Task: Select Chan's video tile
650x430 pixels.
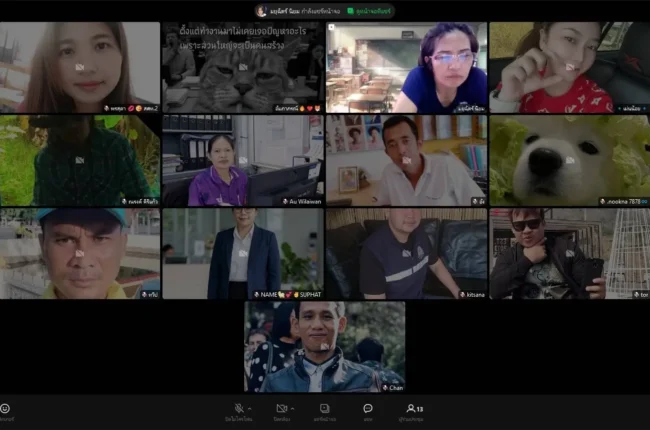Action: (x=325, y=347)
